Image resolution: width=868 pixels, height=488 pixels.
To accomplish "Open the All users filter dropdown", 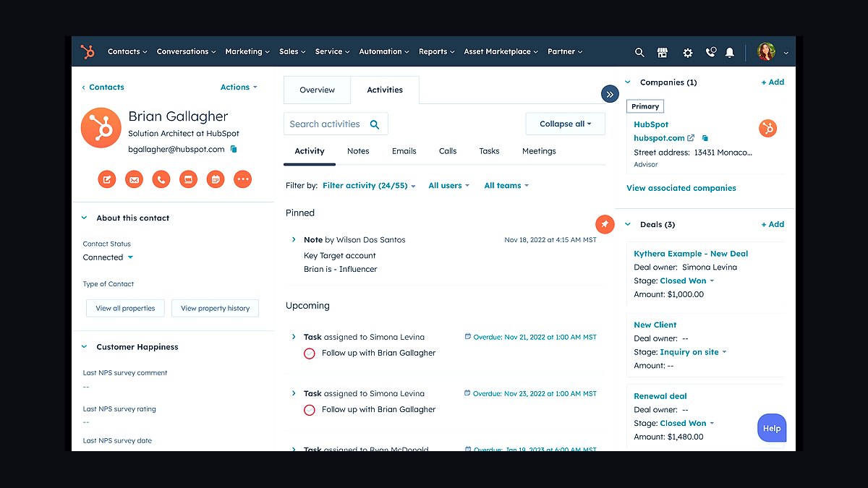I will [448, 186].
